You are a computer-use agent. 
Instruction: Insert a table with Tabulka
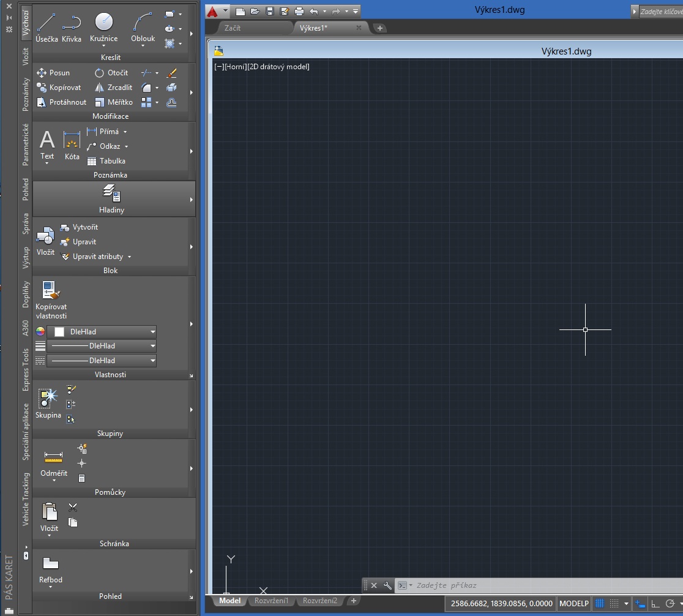(x=106, y=161)
